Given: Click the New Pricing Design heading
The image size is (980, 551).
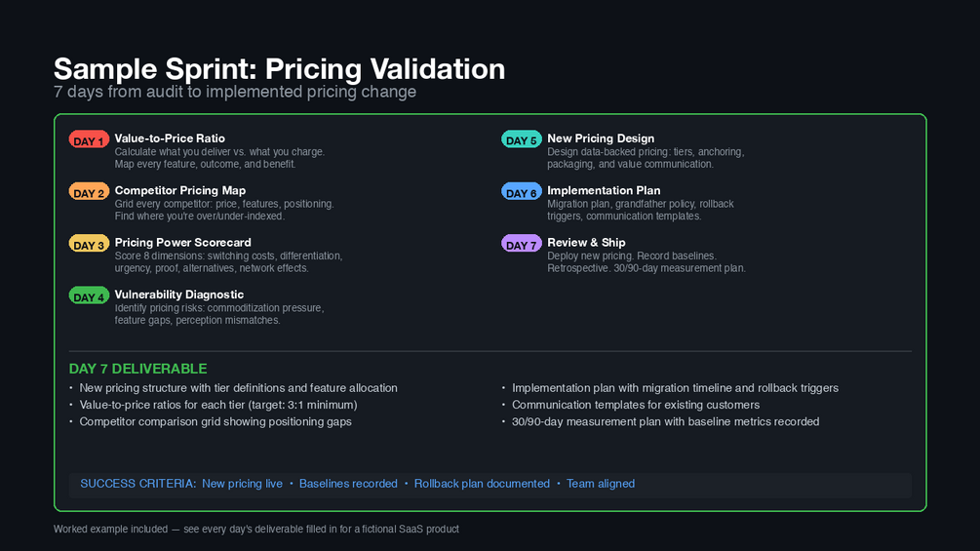Looking at the screenshot, I should (x=601, y=138).
